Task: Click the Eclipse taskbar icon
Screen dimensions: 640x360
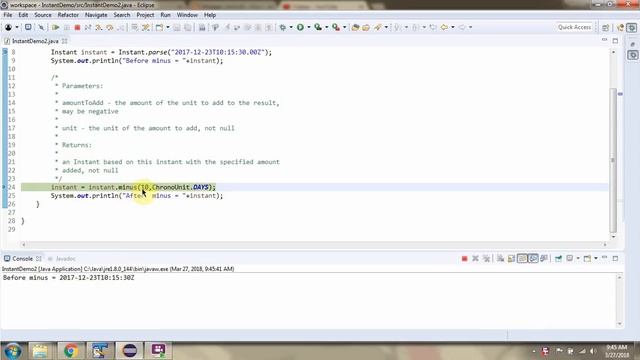Action: pos(130,351)
